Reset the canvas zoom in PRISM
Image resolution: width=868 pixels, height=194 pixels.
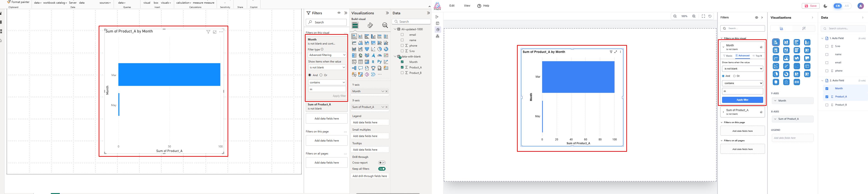click(x=710, y=16)
